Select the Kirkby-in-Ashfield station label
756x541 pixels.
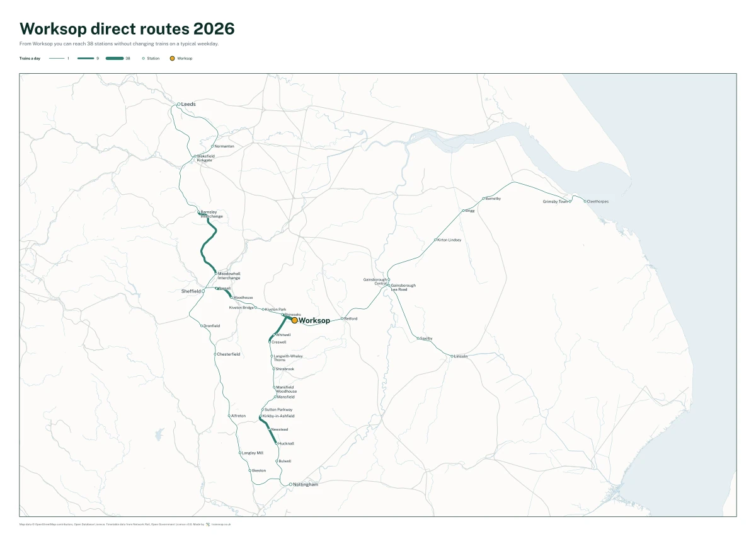[278, 416]
